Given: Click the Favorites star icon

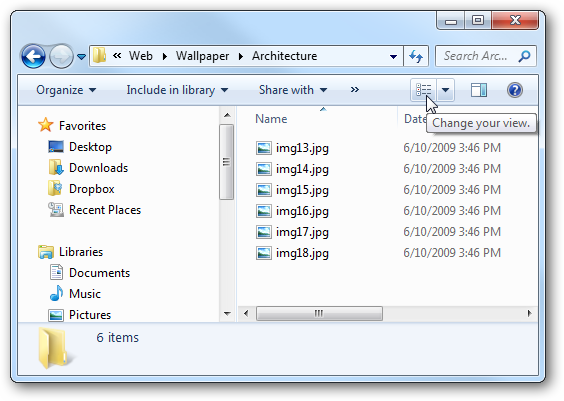Looking at the screenshot, I should coord(46,125).
